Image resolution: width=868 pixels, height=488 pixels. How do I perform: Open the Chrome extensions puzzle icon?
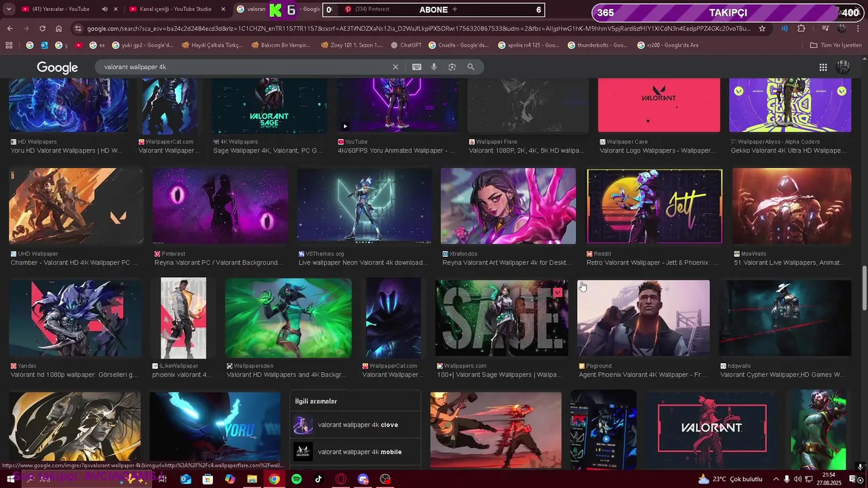coord(802,28)
